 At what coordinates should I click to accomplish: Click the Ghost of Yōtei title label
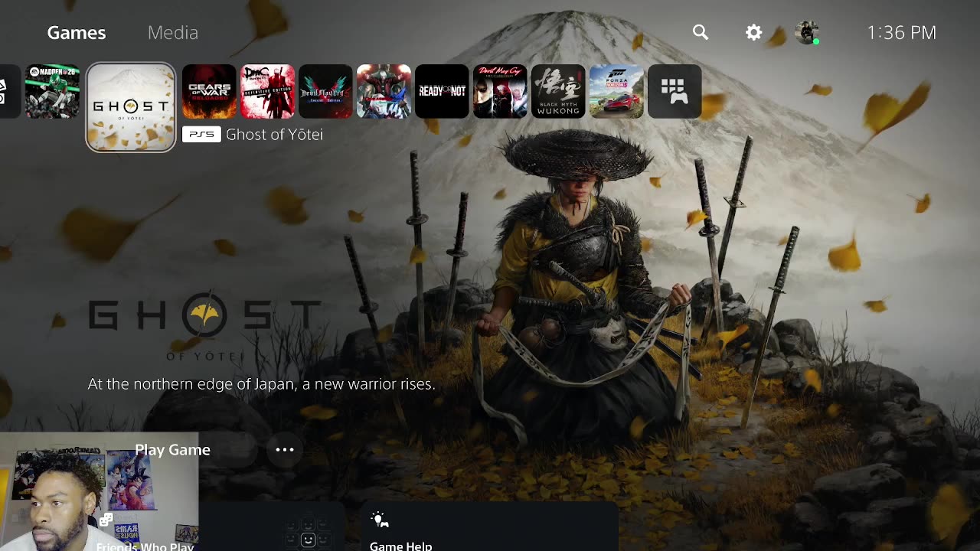point(274,135)
